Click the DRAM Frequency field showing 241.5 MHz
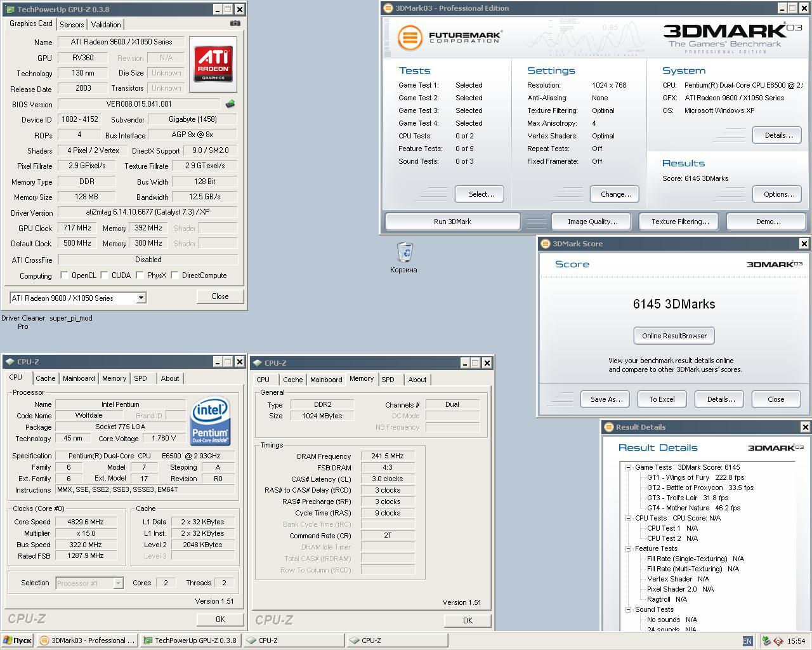Screen dimensions: 812x650 tap(388, 456)
